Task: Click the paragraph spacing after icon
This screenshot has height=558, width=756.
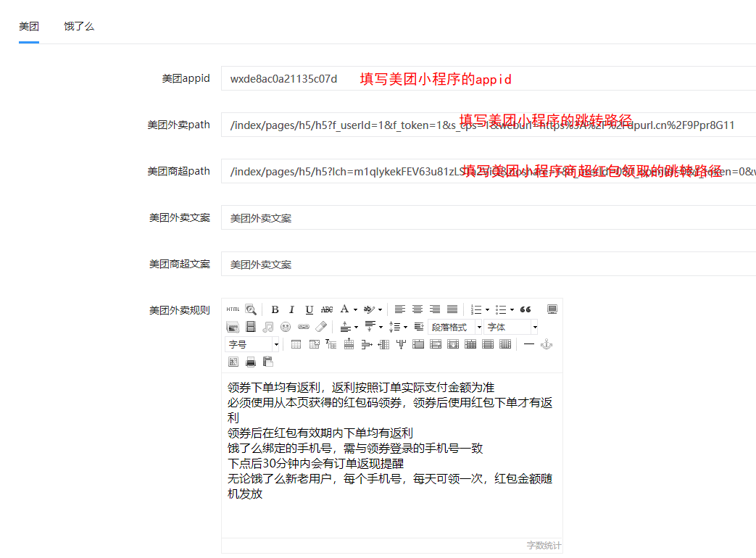Action: (370, 327)
